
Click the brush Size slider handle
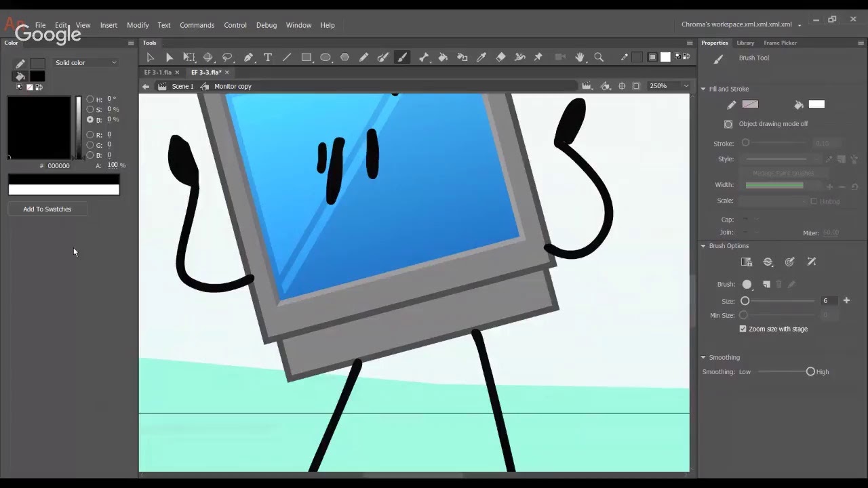click(x=745, y=300)
